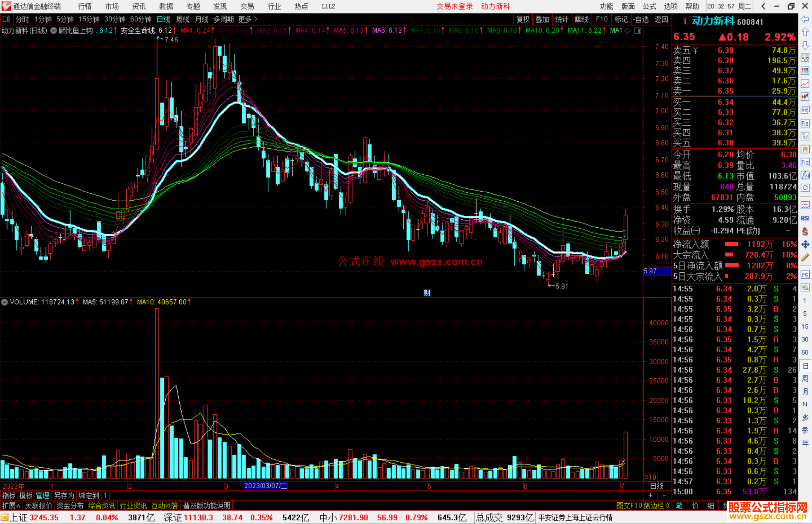Click the f(x) formula icon

(x=805, y=175)
